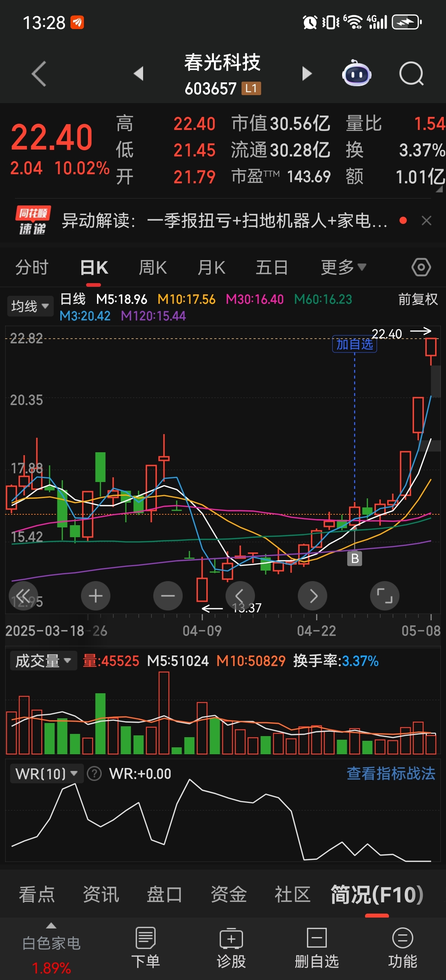Image resolution: width=446 pixels, height=980 pixels.
Task: Tap the 加自选 chart marker
Action: (x=354, y=344)
